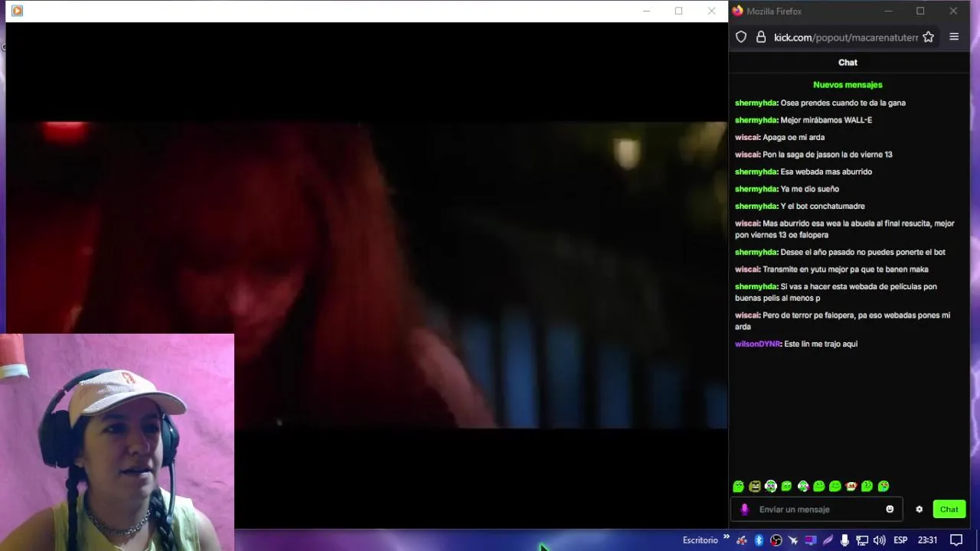Open the OBS Studio tray icon
This screenshot has height=551, width=980.
pyautogui.click(x=776, y=540)
